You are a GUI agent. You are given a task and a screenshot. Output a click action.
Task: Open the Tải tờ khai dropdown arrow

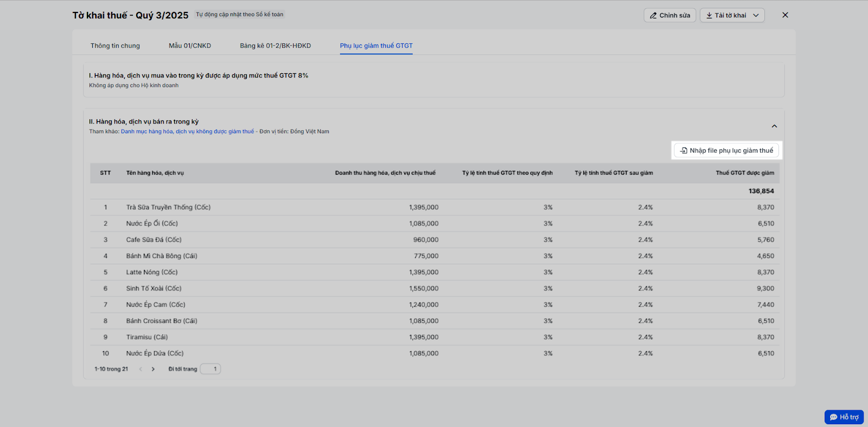pos(756,16)
